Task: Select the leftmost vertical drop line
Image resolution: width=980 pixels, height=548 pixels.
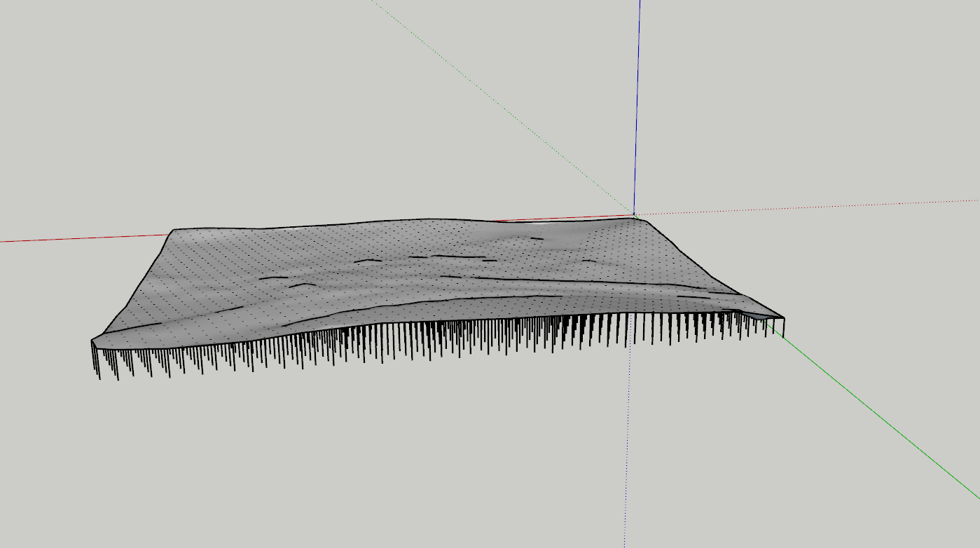Action: click(x=93, y=356)
